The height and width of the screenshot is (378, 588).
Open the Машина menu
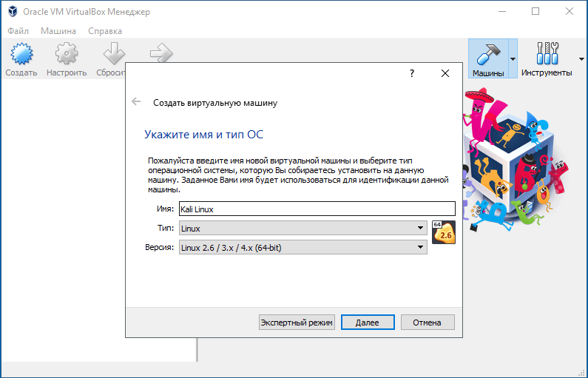[58, 31]
